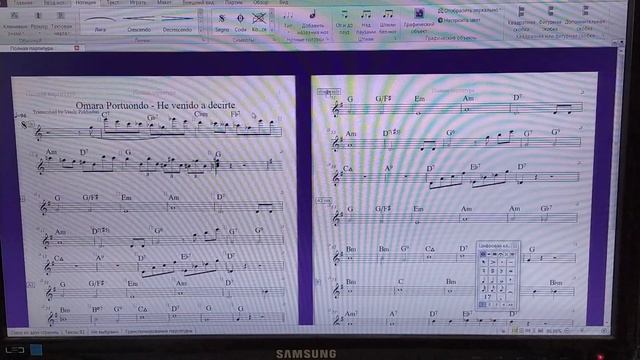Close the Полная партитура document tab
The image size is (640, 360).
click(76, 48)
